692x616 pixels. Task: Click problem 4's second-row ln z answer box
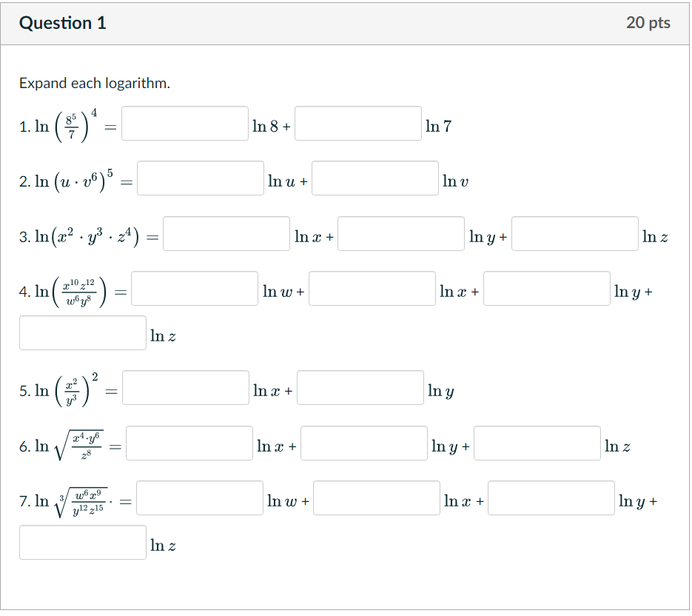click(x=82, y=332)
